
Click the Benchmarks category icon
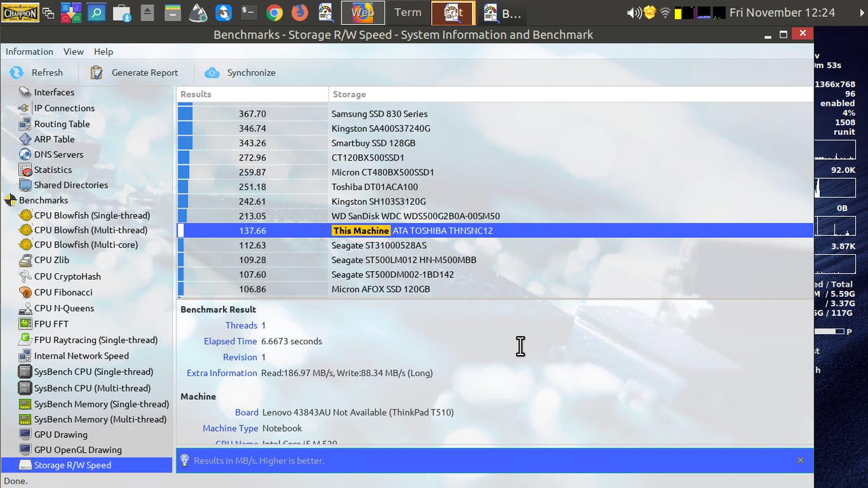(10, 200)
